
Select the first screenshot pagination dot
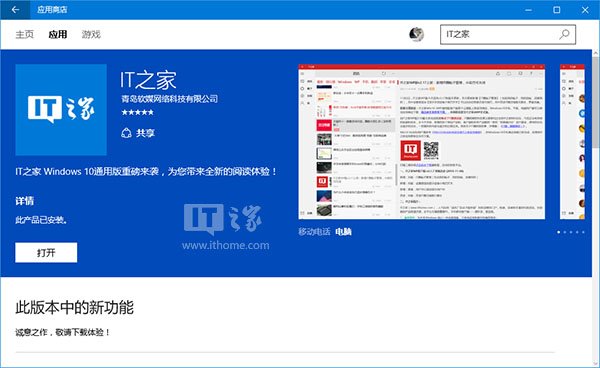click(559, 232)
